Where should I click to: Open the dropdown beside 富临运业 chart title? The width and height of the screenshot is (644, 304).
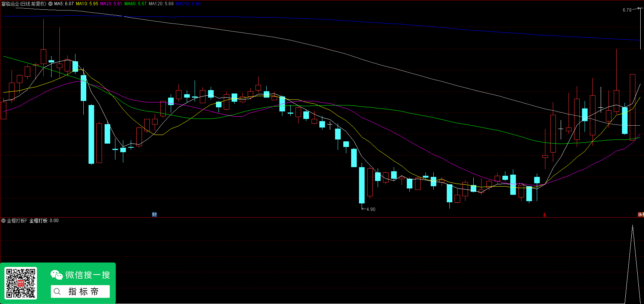pos(50,4)
